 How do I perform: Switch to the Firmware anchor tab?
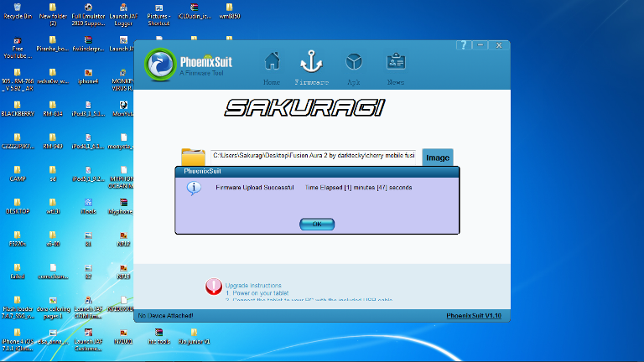pyautogui.click(x=311, y=68)
